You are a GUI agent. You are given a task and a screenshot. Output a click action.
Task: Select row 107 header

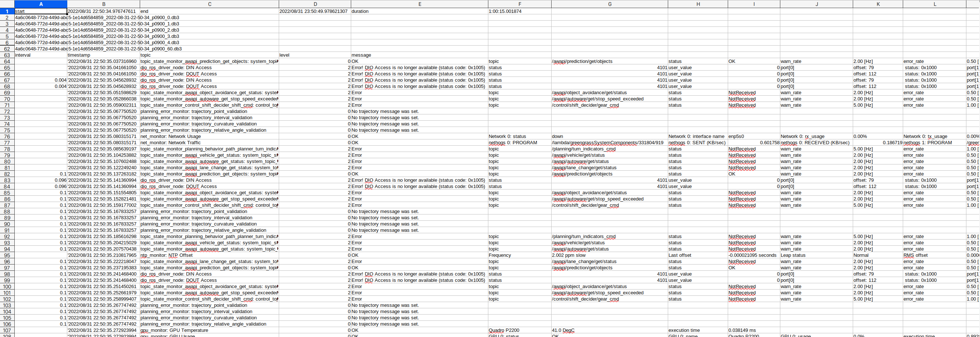point(7,330)
